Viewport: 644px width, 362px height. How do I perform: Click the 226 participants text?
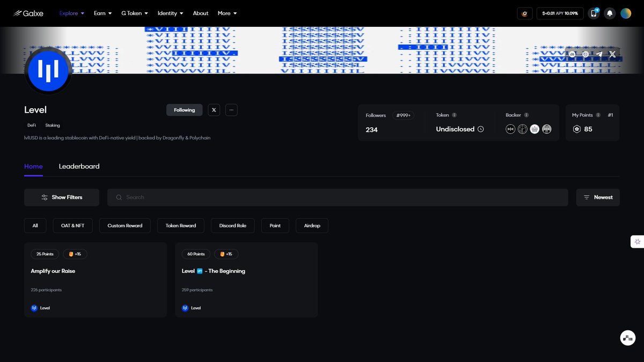pyautogui.click(x=46, y=290)
